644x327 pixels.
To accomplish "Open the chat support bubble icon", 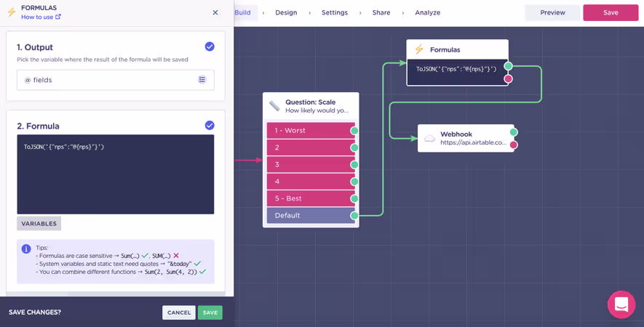I will pyautogui.click(x=621, y=304).
